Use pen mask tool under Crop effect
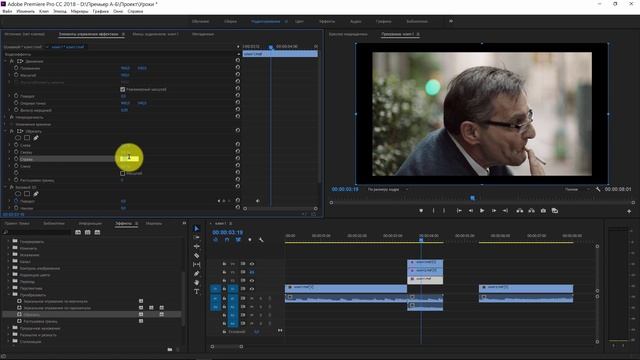This screenshot has width=640, height=360. click(36, 138)
